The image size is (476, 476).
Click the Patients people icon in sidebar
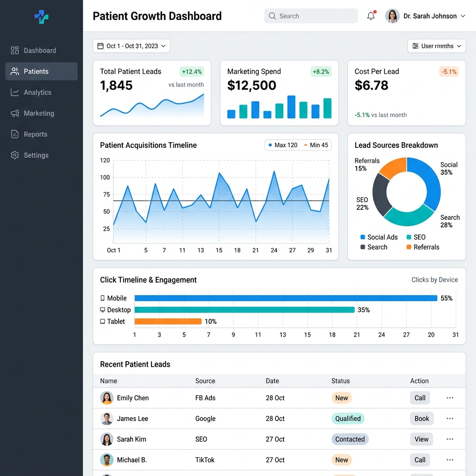point(14,71)
